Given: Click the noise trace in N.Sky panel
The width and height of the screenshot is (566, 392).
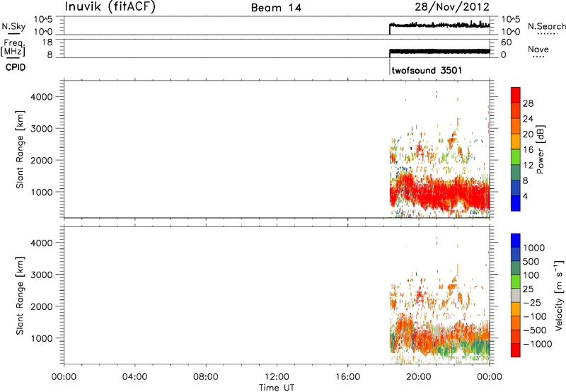Looking at the screenshot, I should click(439, 25).
